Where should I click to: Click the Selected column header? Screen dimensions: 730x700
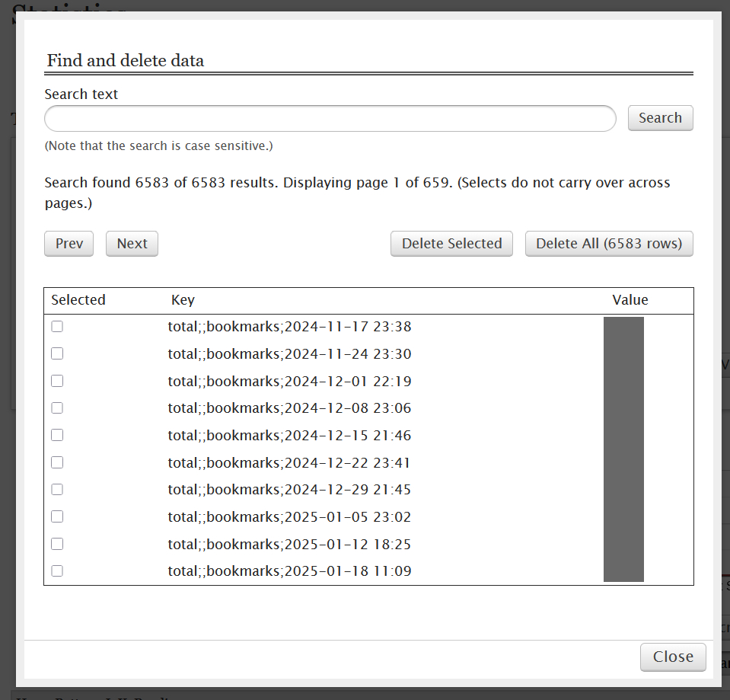pyautogui.click(x=78, y=300)
